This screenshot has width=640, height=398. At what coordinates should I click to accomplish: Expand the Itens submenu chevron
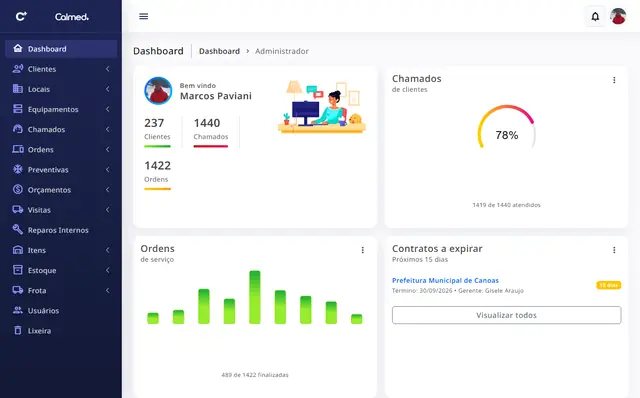click(108, 250)
